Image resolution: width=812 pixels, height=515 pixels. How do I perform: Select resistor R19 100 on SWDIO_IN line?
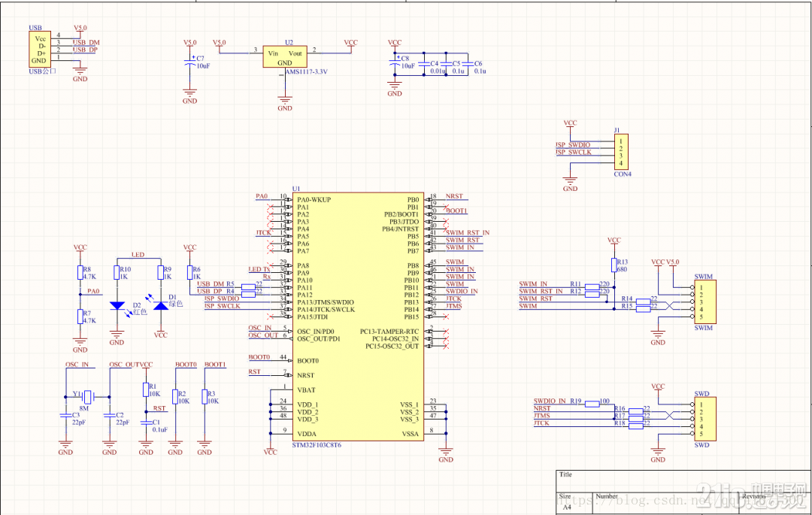592,404
